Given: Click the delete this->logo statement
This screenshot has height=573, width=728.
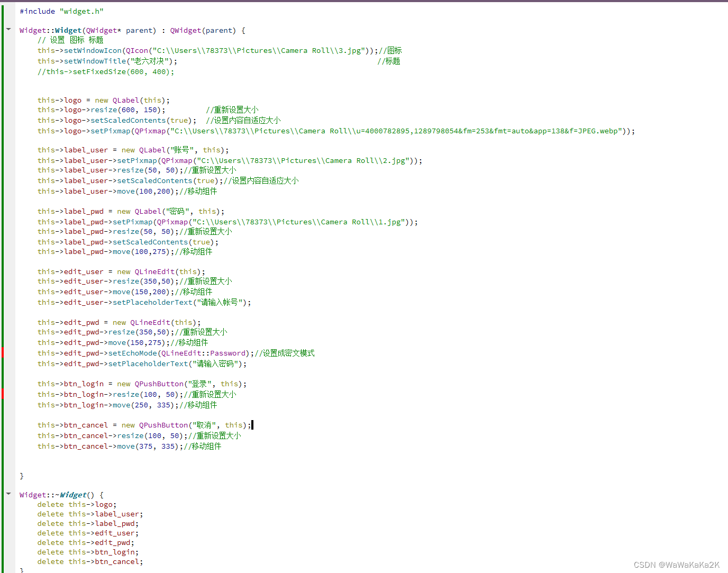Looking at the screenshot, I should (76, 504).
